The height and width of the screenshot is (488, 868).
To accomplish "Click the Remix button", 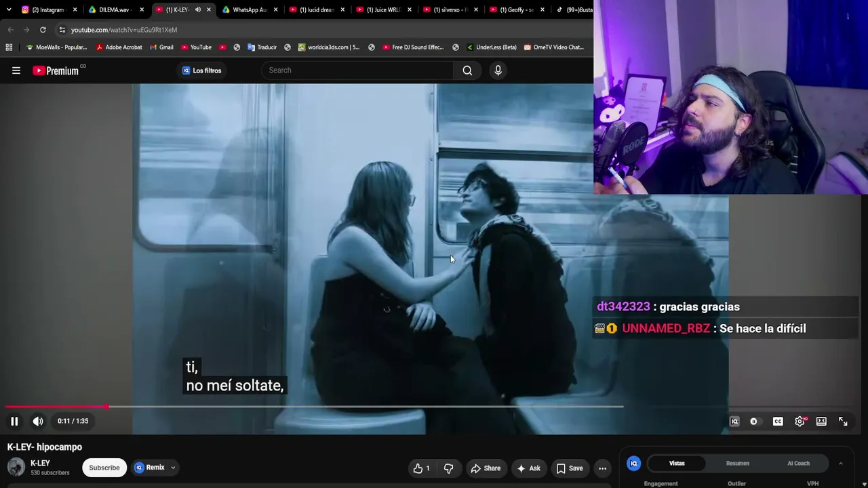I will click(150, 468).
